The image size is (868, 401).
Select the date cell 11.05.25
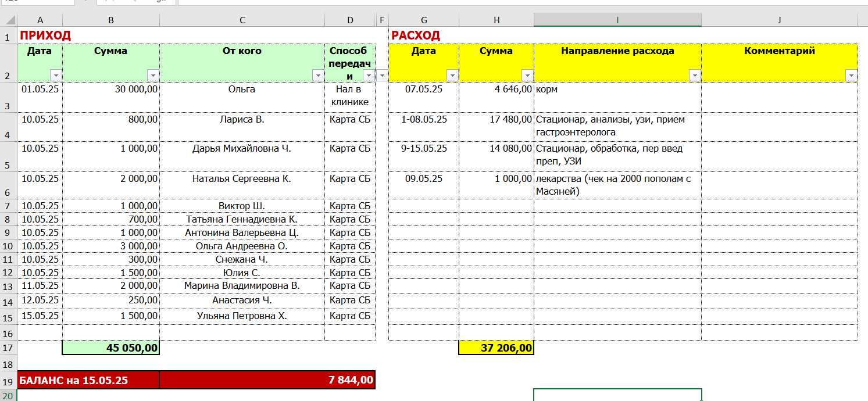point(40,286)
